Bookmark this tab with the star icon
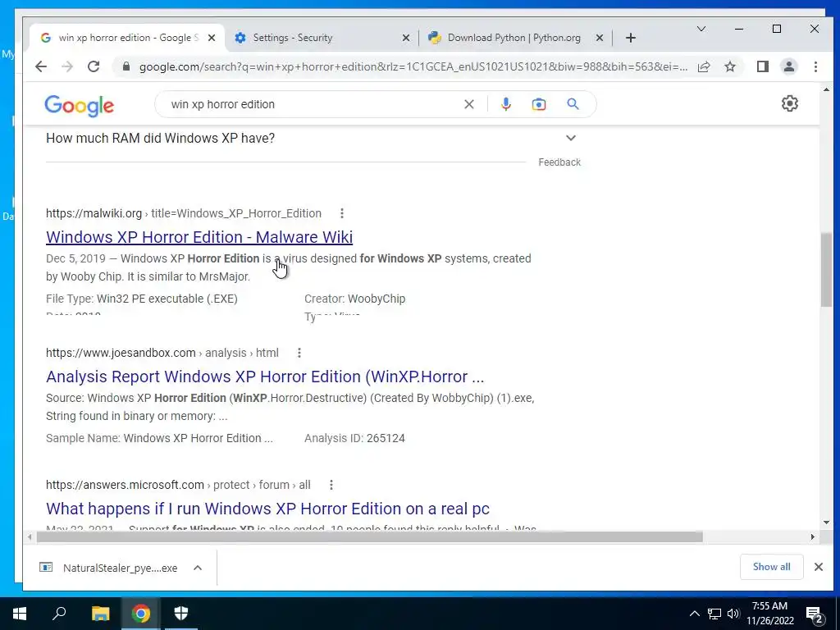This screenshot has height=630, width=840. [x=729, y=66]
